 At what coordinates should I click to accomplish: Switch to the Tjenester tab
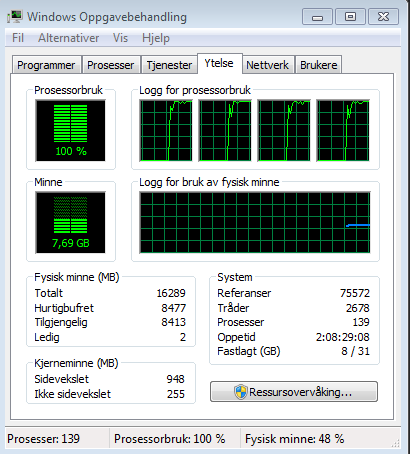point(169,65)
